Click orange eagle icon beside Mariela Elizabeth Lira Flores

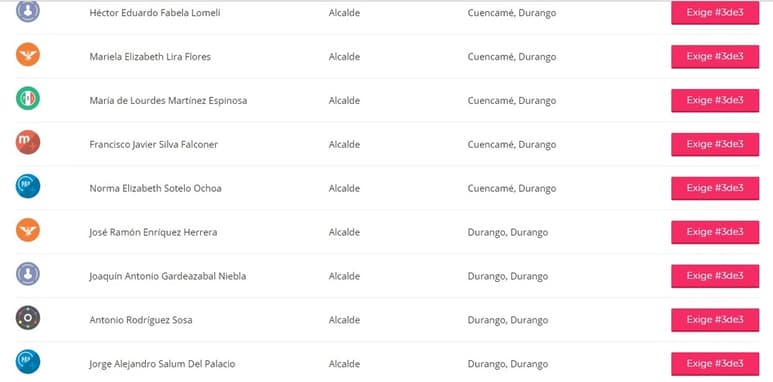tap(28, 54)
